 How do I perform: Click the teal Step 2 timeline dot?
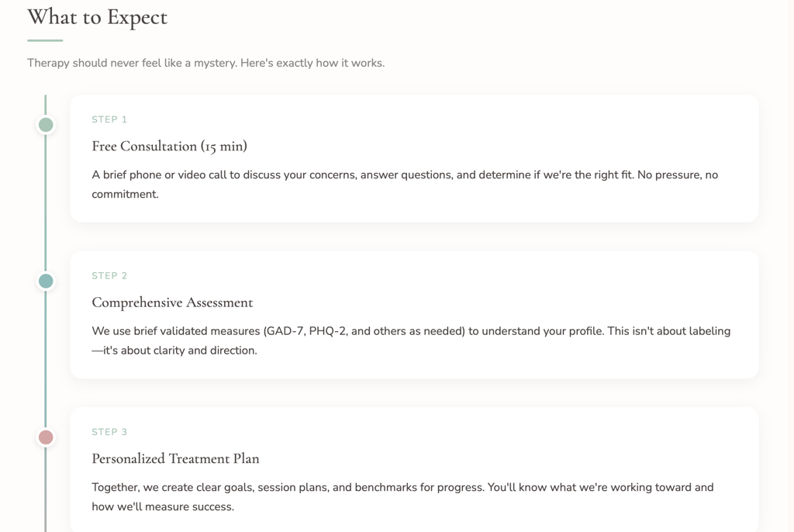[x=46, y=281]
